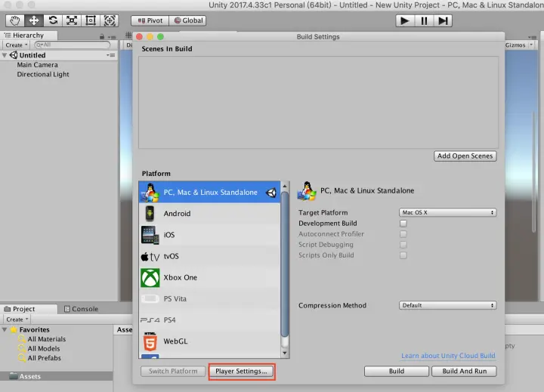Select the Move tool in toolbar
This screenshot has width=544, height=392.
click(34, 20)
